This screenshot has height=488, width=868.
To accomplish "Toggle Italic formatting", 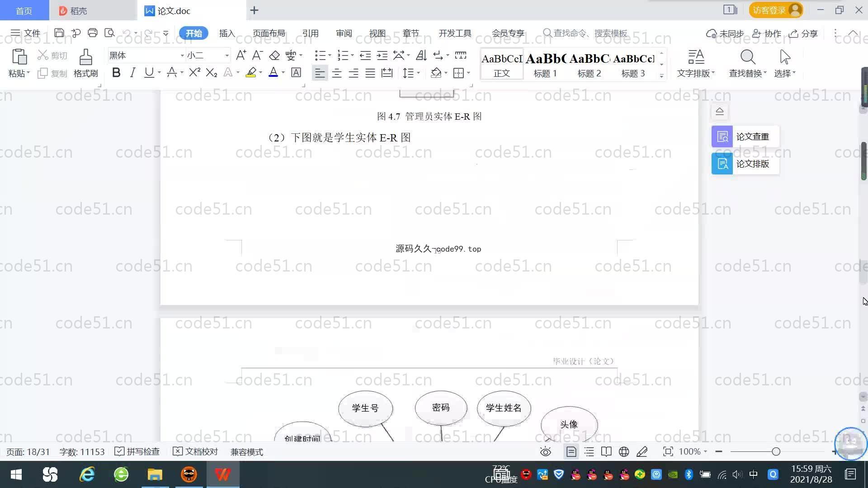I will [x=132, y=72].
